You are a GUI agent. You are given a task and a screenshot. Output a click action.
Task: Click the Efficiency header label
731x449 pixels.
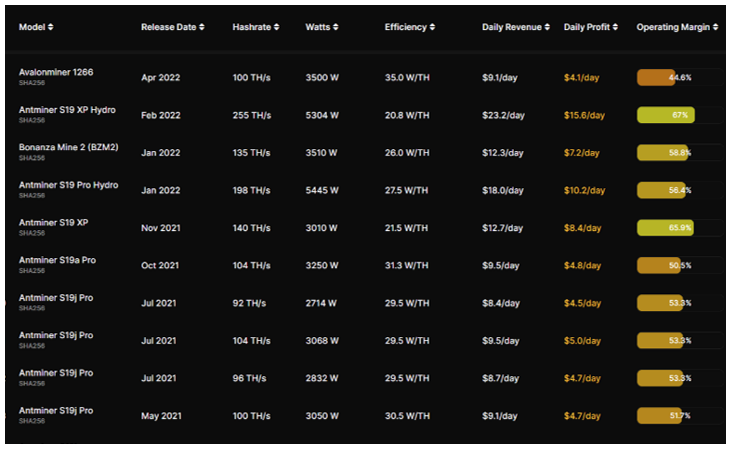(406, 27)
